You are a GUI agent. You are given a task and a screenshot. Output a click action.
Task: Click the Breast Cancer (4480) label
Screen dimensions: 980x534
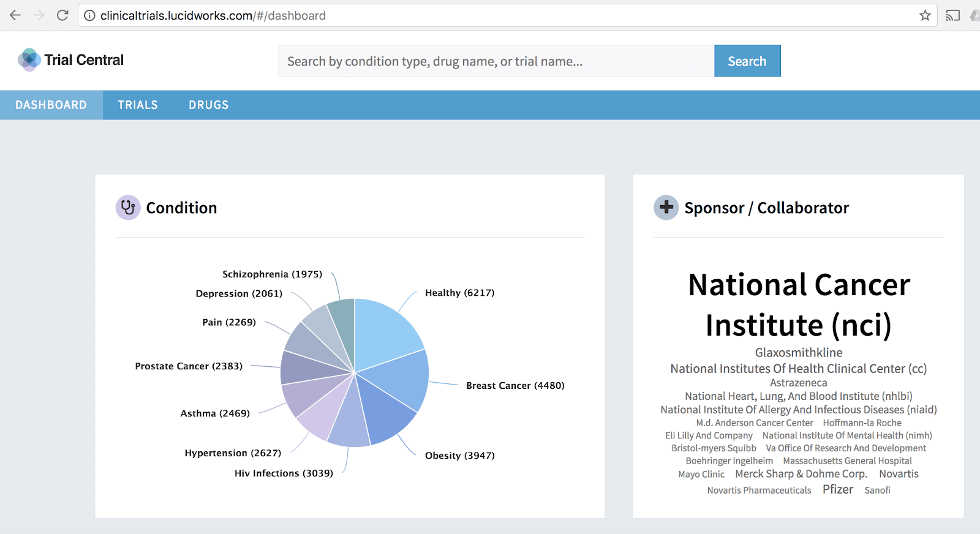click(x=516, y=385)
